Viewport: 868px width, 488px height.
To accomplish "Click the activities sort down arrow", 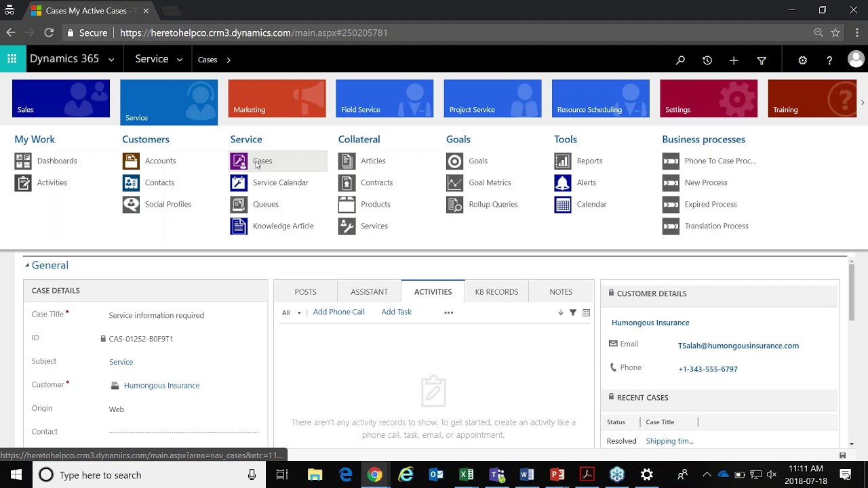I will click(x=560, y=312).
